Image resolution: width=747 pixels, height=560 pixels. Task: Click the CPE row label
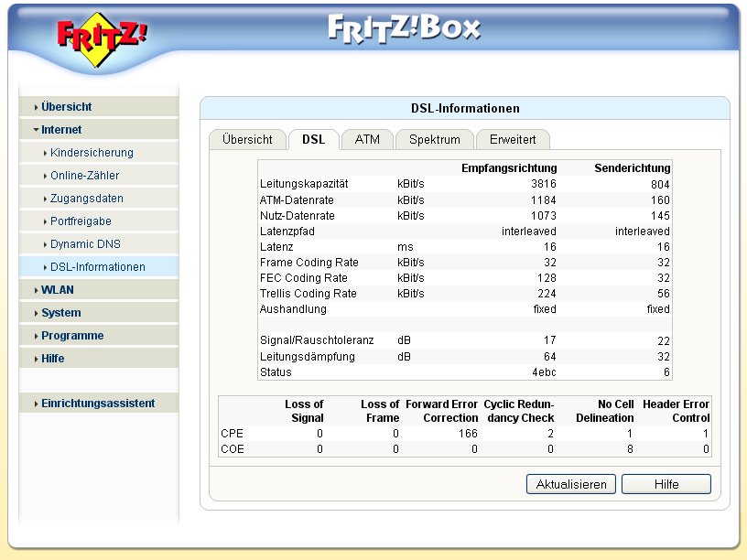[x=232, y=434]
